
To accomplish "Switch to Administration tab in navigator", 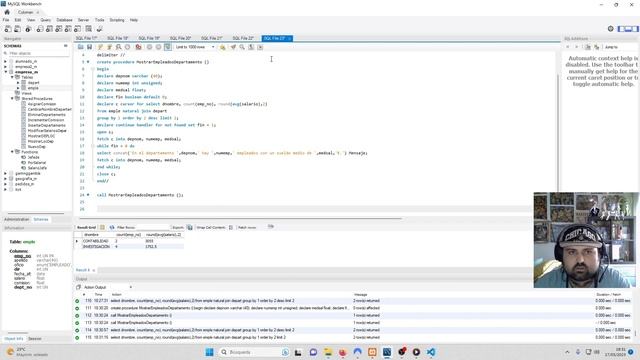I will pyautogui.click(x=16, y=220).
